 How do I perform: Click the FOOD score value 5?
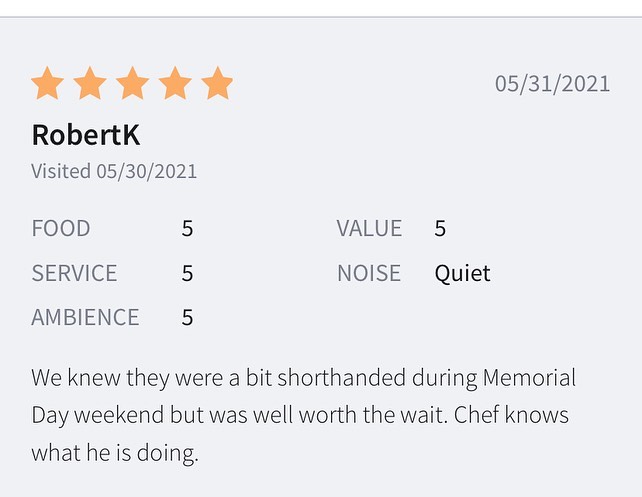tap(187, 228)
